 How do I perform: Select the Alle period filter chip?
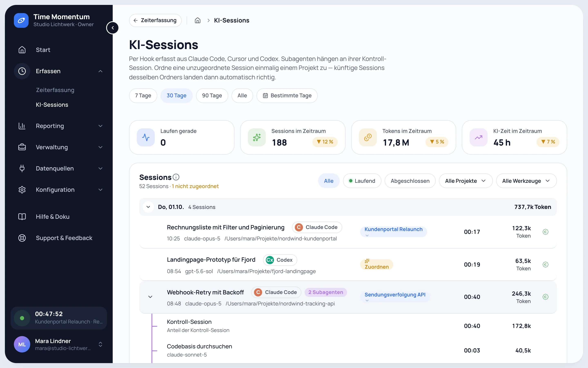tap(242, 96)
